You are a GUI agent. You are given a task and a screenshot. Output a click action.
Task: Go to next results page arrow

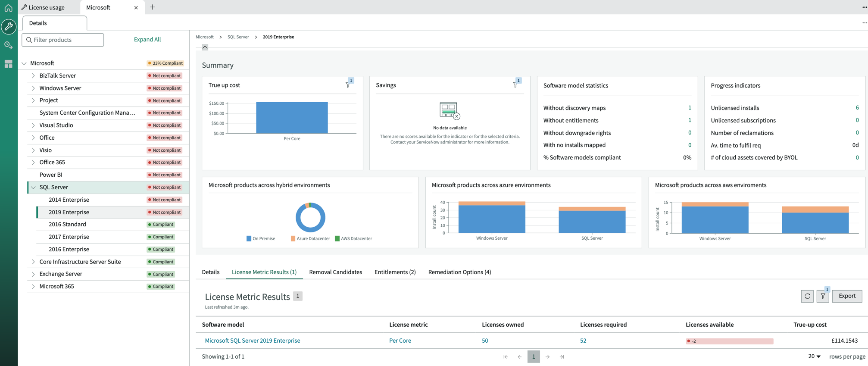click(548, 357)
